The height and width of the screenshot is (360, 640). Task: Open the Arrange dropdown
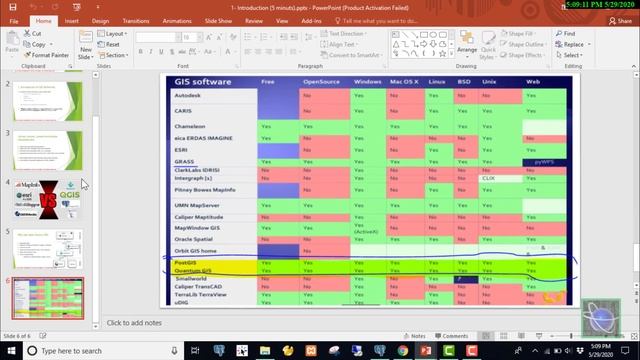pos(467,44)
